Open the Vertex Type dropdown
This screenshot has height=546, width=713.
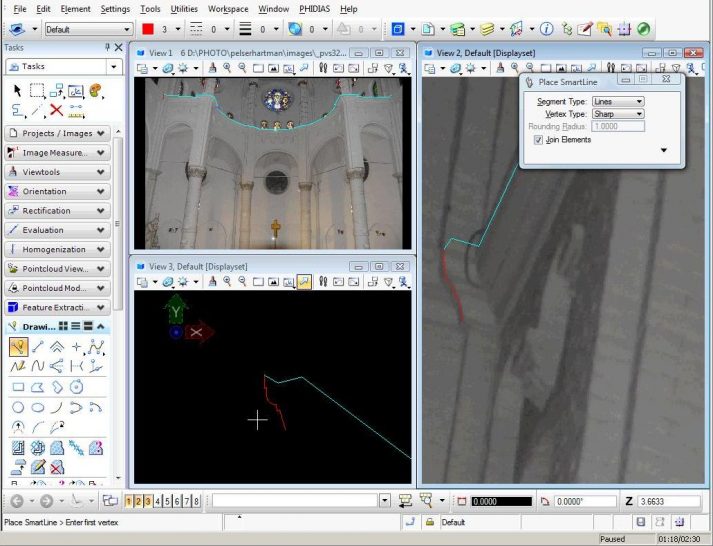tap(618, 114)
